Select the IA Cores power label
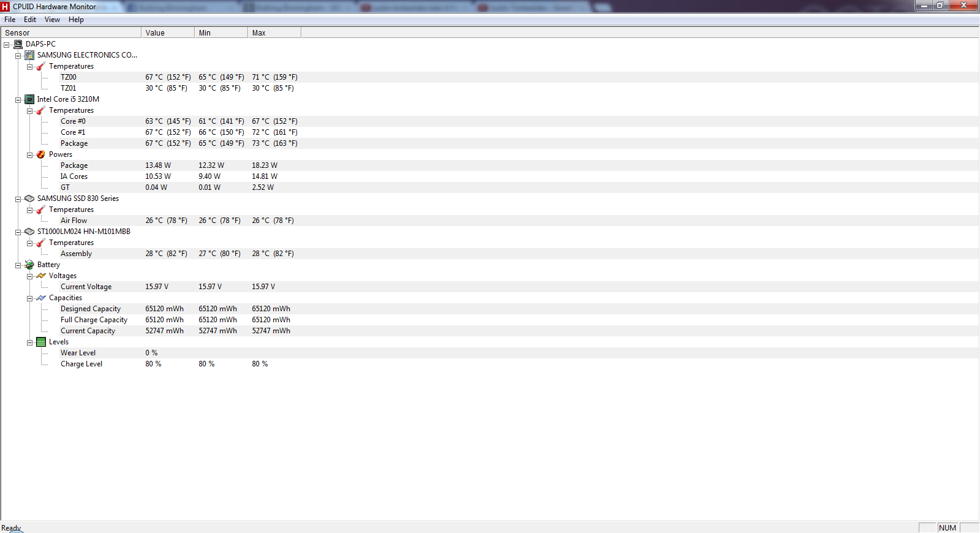Viewport: 980px width, 533px height. pos(74,176)
